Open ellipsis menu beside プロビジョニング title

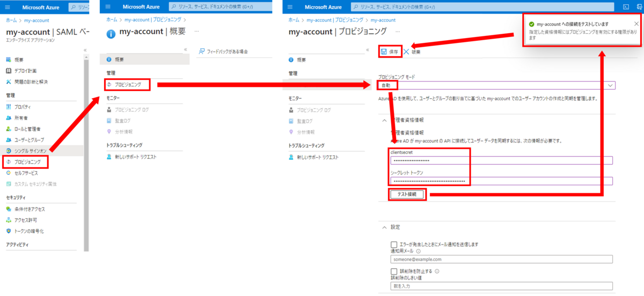[x=397, y=32]
